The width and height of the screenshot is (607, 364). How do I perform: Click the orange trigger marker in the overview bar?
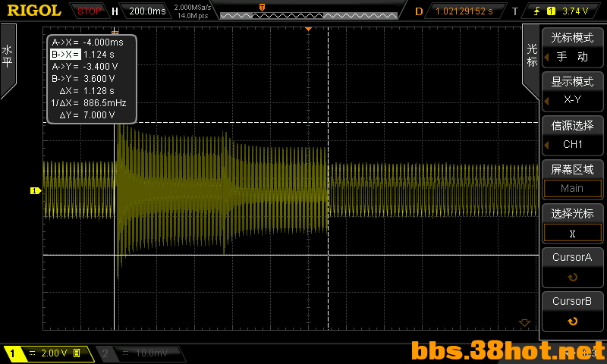click(x=262, y=8)
